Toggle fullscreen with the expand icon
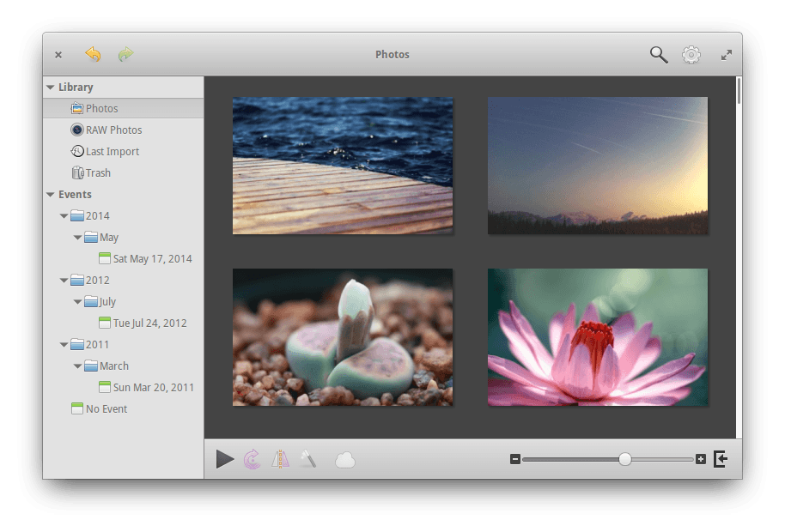 tap(726, 55)
